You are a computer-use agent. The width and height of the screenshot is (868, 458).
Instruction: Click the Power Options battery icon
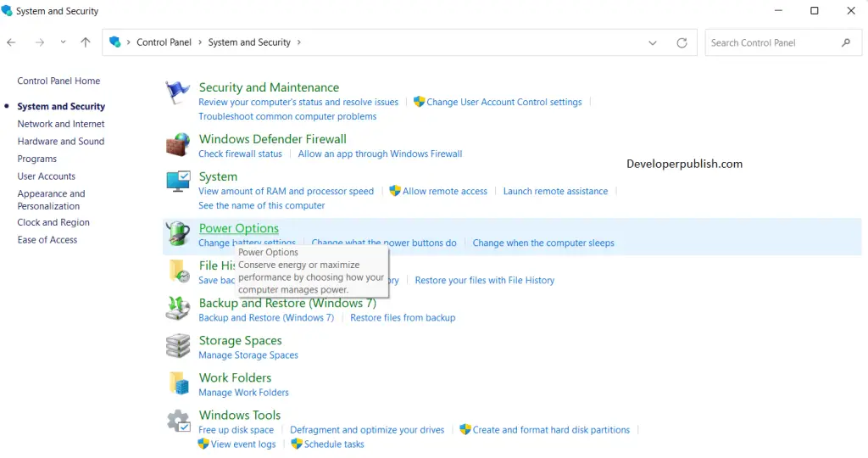pyautogui.click(x=178, y=233)
